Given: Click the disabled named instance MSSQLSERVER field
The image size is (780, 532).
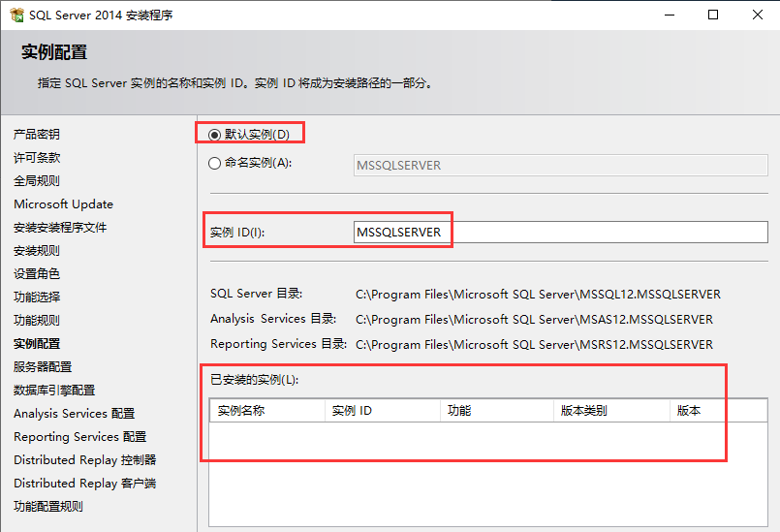Looking at the screenshot, I should 561,166.
